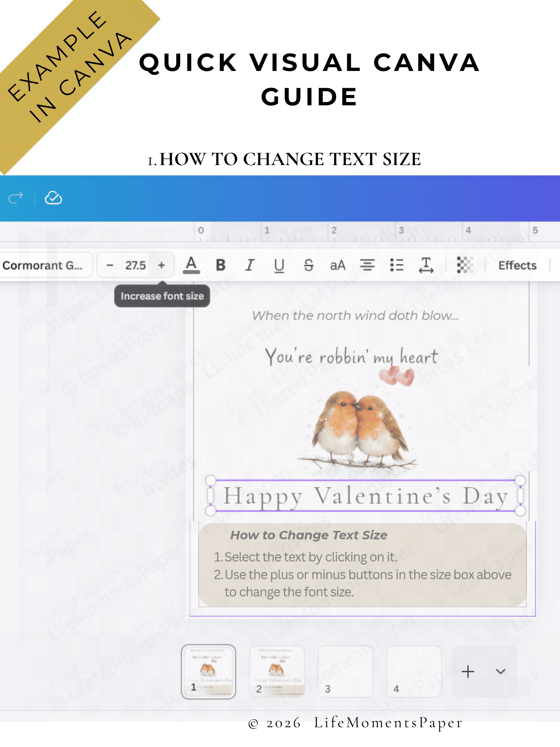560x747 pixels.
Task: Open the Cormorant G... font dropdown
Action: point(46,265)
